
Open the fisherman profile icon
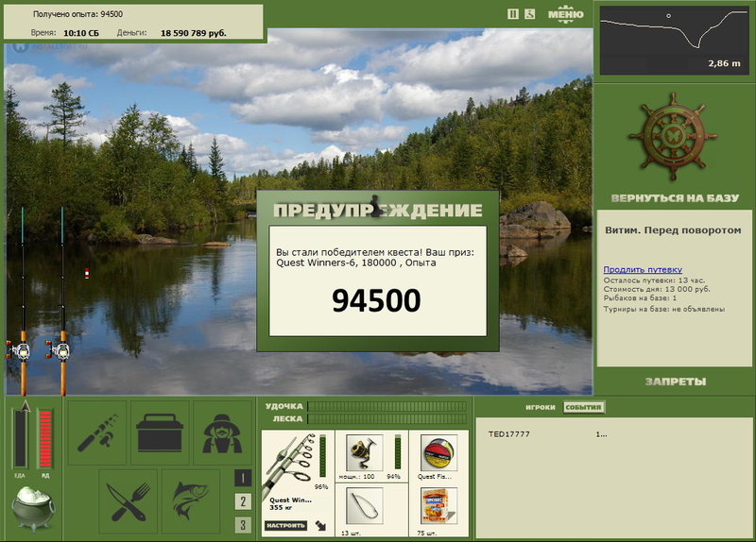pos(222,432)
